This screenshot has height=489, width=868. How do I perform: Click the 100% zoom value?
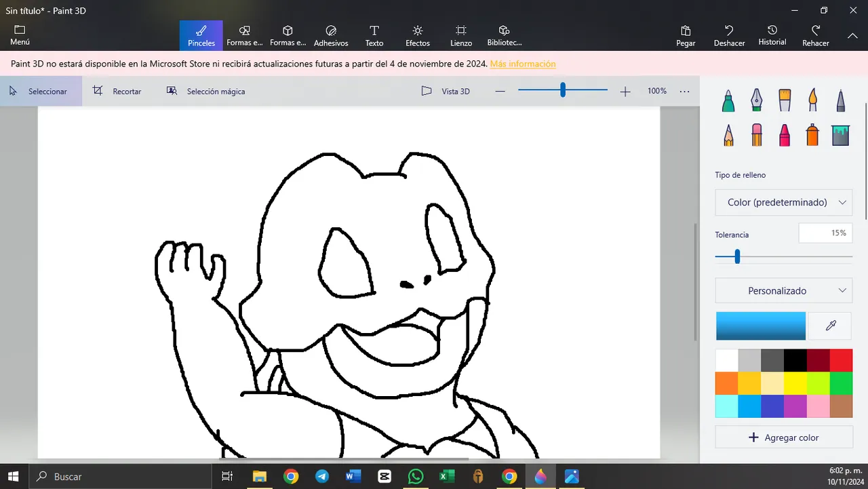tap(657, 91)
